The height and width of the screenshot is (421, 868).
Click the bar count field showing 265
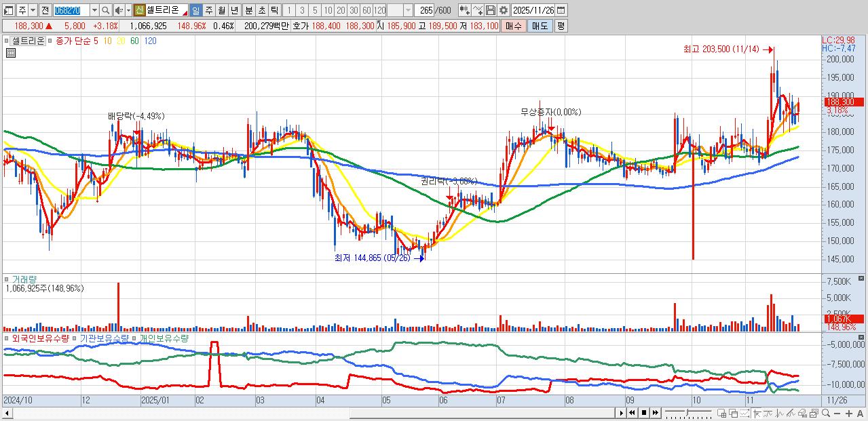point(424,10)
